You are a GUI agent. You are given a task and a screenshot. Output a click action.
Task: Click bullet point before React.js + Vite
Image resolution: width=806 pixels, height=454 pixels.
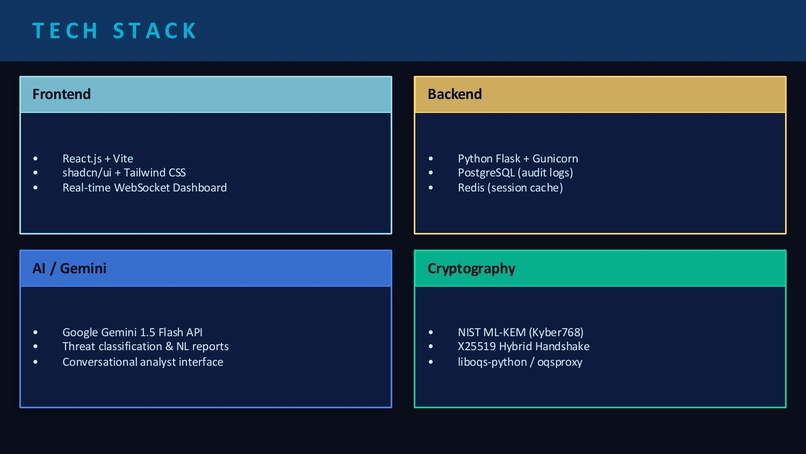[35, 159]
